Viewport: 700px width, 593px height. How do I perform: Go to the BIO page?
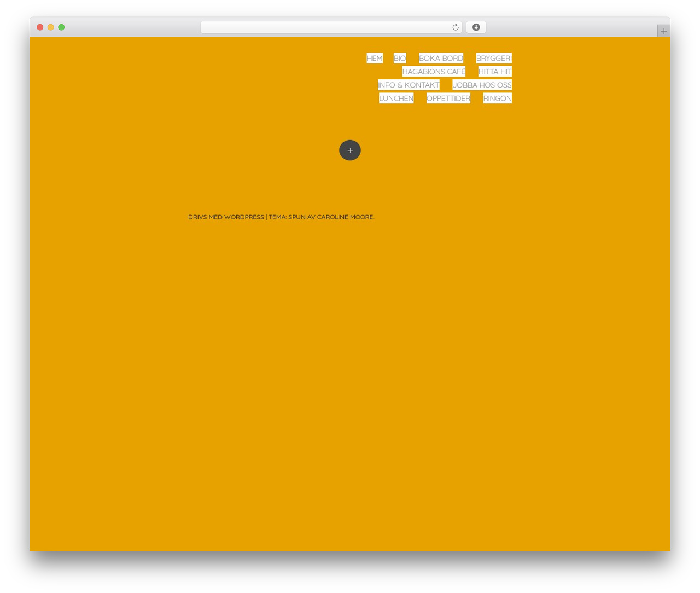point(400,58)
